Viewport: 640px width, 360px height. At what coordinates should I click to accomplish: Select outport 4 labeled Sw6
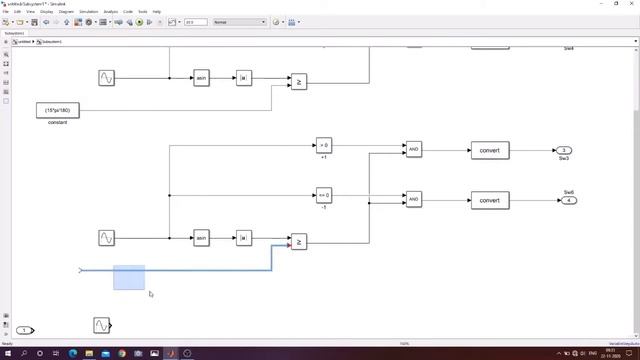(569, 200)
